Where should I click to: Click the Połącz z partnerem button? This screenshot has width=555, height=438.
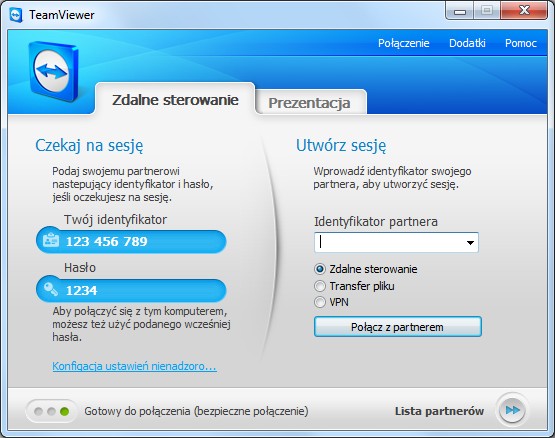click(397, 327)
